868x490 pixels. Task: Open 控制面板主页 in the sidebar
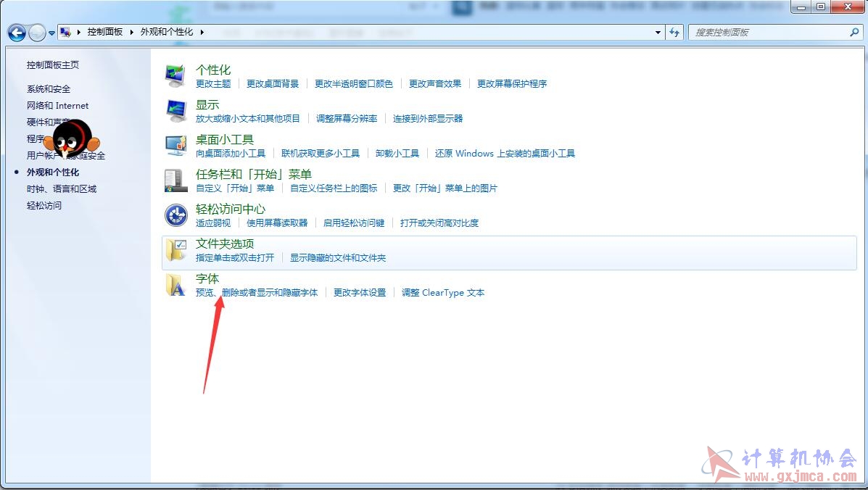(53, 65)
